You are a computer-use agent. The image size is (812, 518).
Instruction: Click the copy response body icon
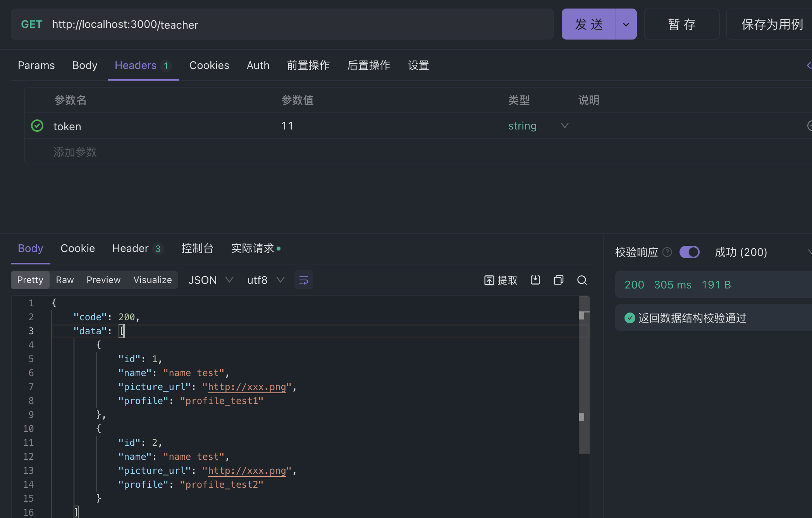click(558, 280)
